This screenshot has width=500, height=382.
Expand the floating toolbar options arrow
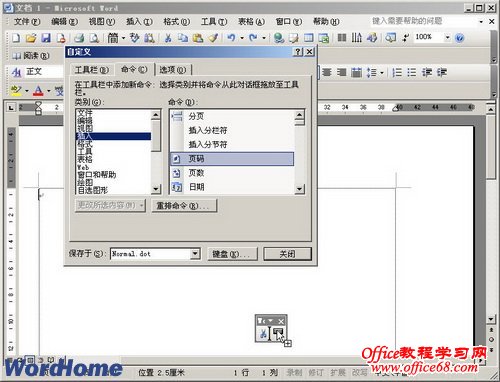pos(270,321)
